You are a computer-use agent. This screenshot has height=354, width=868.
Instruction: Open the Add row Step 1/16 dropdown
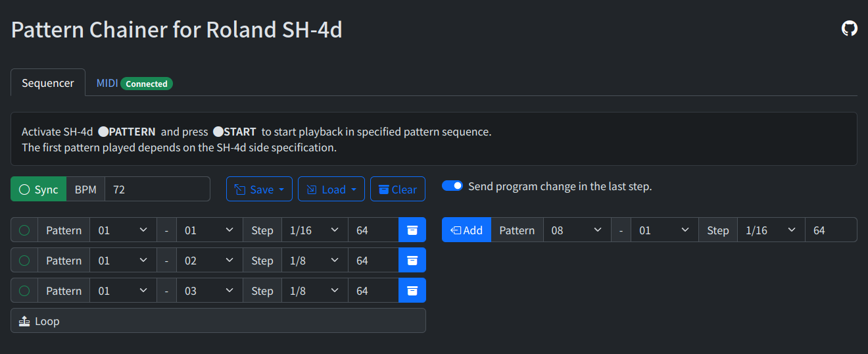(x=771, y=230)
